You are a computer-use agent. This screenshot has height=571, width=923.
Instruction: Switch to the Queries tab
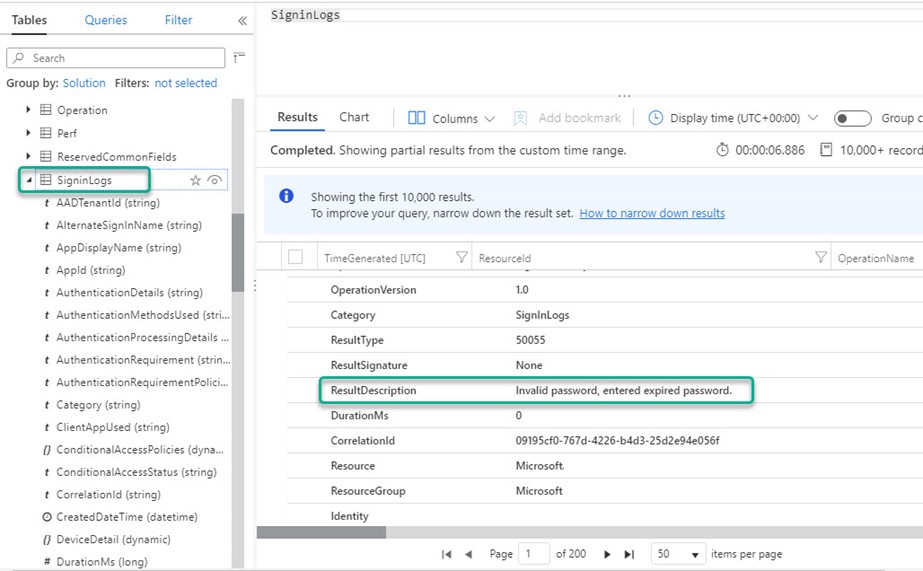pyautogui.click(x=106, y=20)
